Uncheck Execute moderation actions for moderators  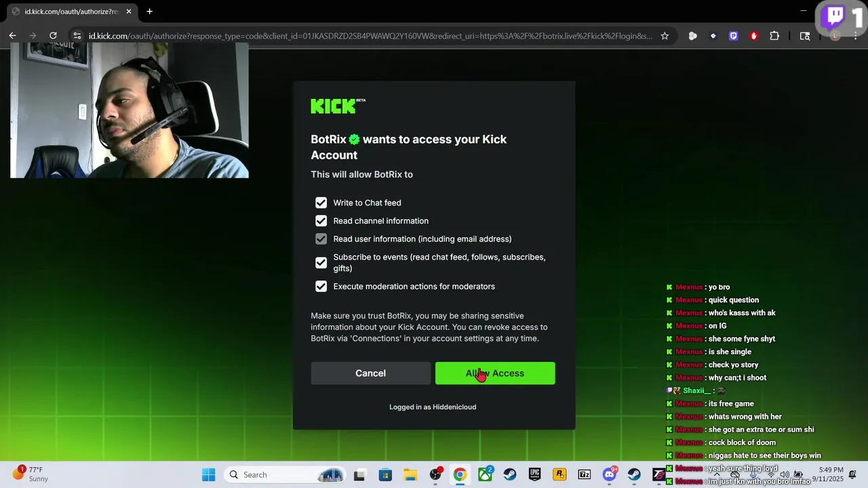tap(321, 286)
